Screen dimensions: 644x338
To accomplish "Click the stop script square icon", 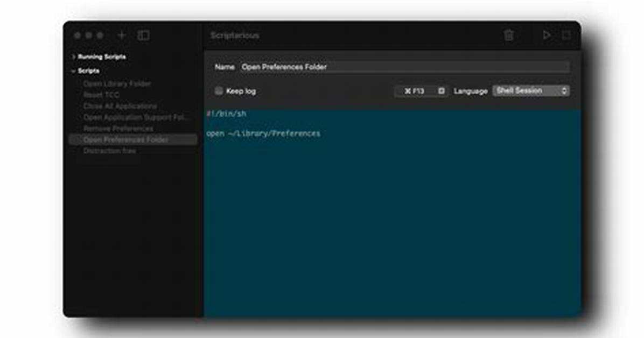I will coord(566,36).
